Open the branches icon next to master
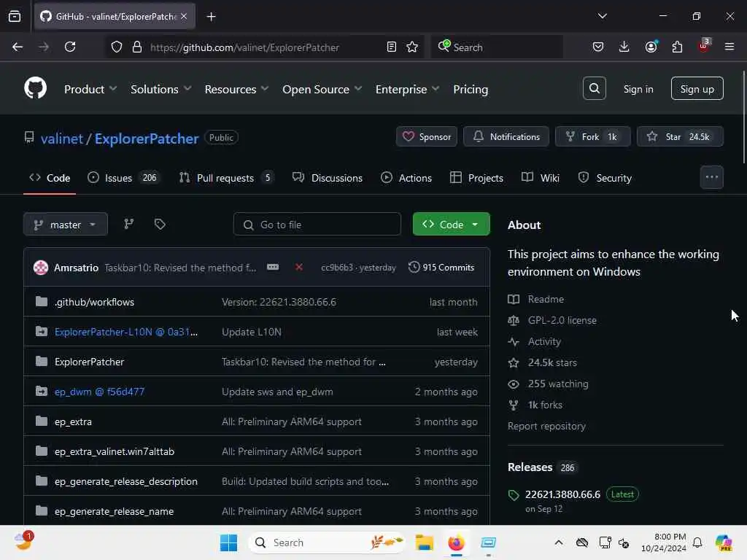Image resolution: width=747 pixels, height=560 pixels. coord(128,224)
